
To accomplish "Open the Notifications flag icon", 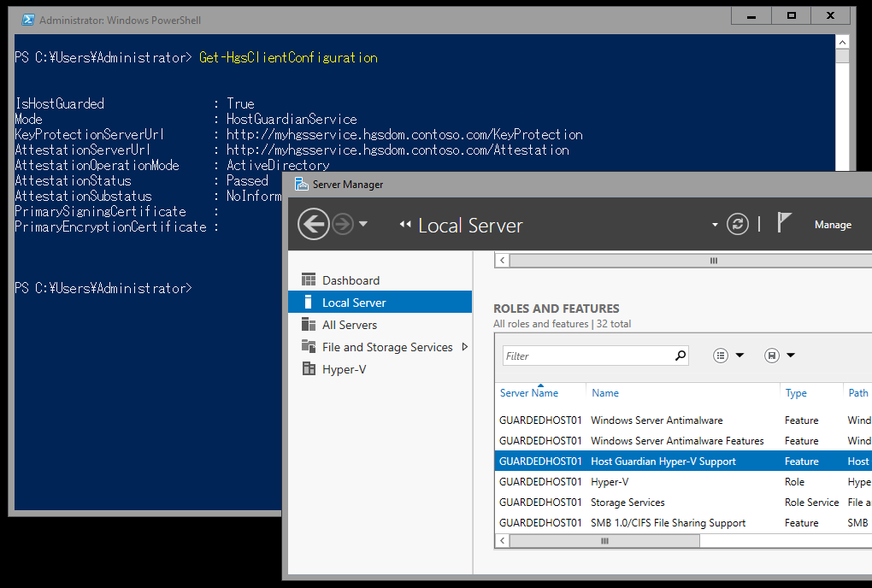I will pos(786,224).
